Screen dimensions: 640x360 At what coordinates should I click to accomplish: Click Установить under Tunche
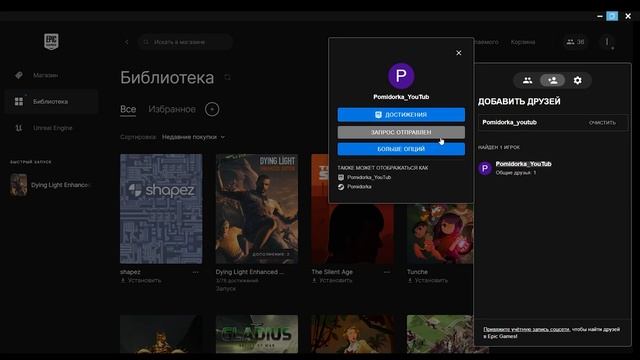[x=427, y=280]
